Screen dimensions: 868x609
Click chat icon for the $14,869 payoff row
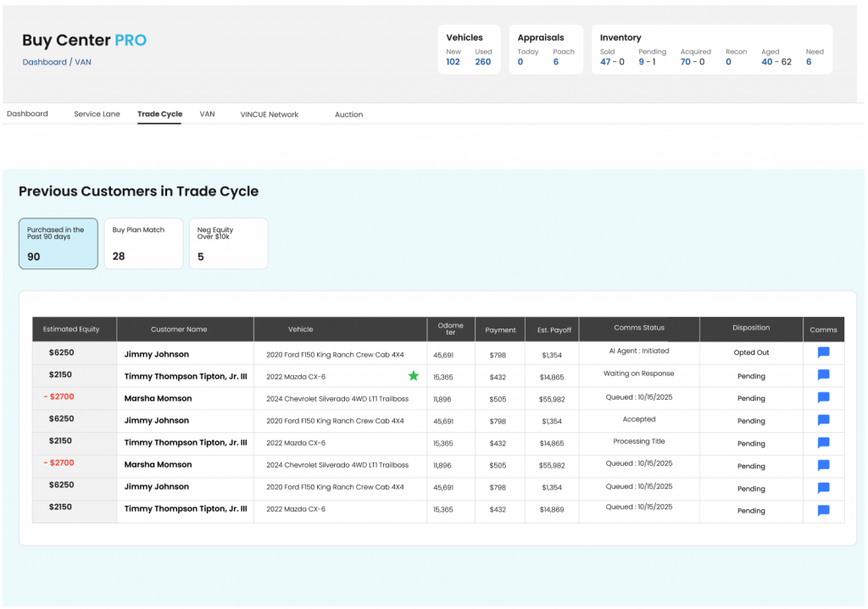pos(822,510)
